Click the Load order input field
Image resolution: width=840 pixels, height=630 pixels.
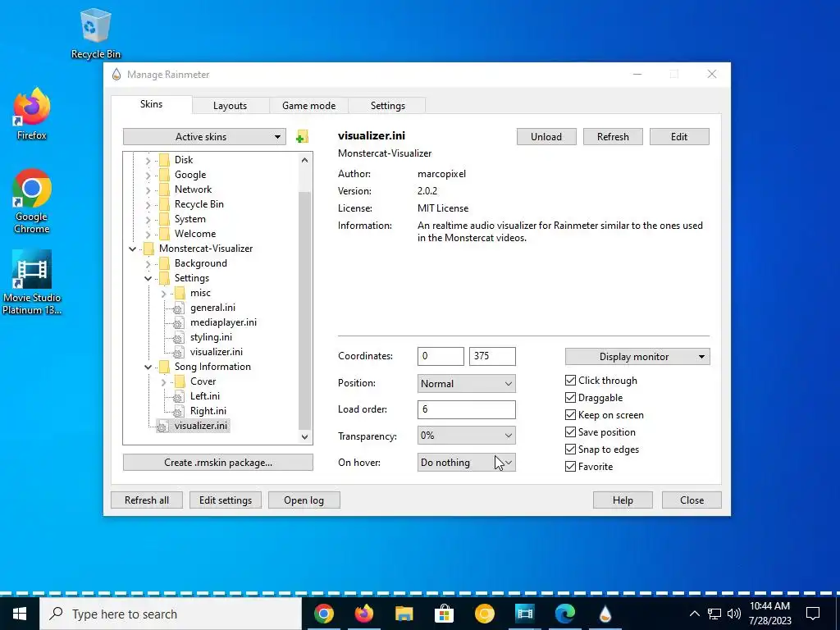pos(466,410)
